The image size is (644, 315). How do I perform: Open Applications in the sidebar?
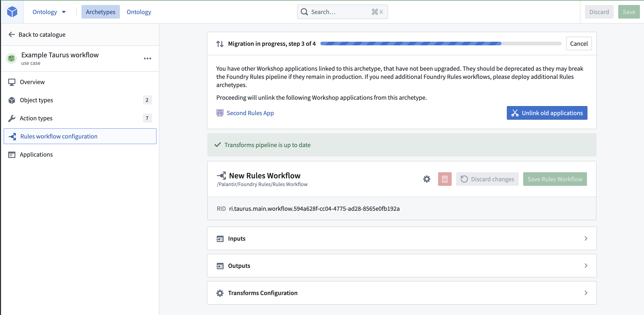pyautogui.click(x=80, y=154)
